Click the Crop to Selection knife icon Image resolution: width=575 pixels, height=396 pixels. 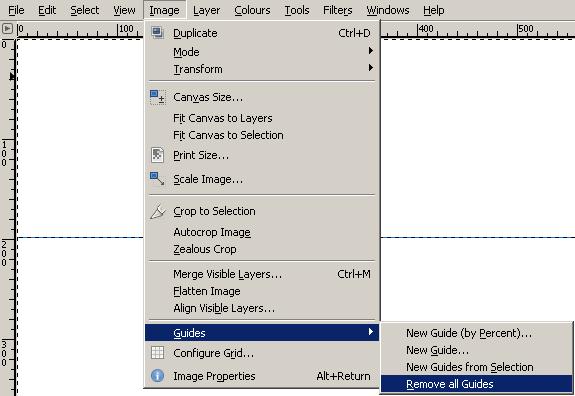click(158, 212)
